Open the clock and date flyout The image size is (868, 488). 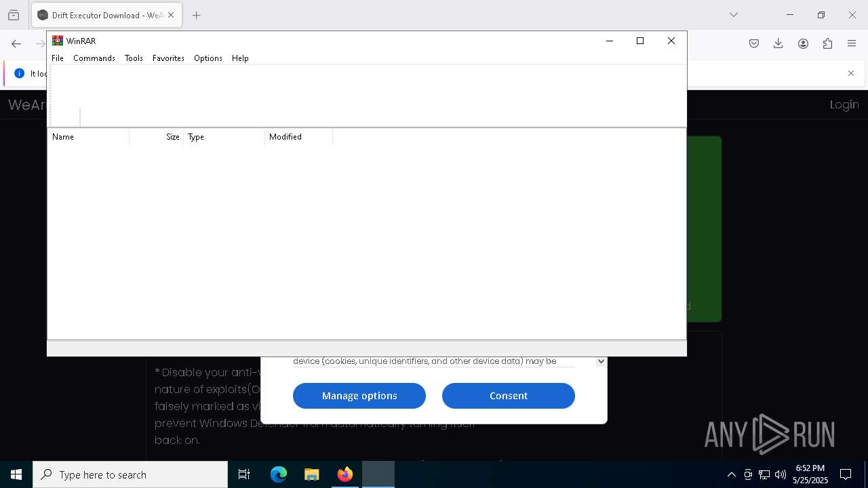click(810, 474)
